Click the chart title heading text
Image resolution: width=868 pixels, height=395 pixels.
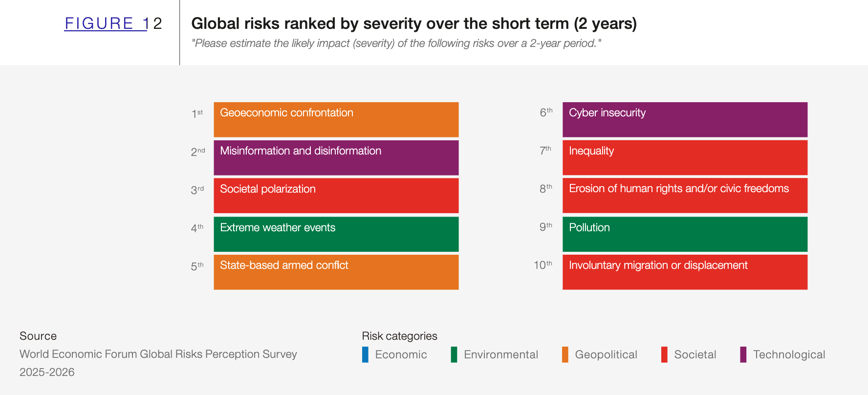click(413, 23)
